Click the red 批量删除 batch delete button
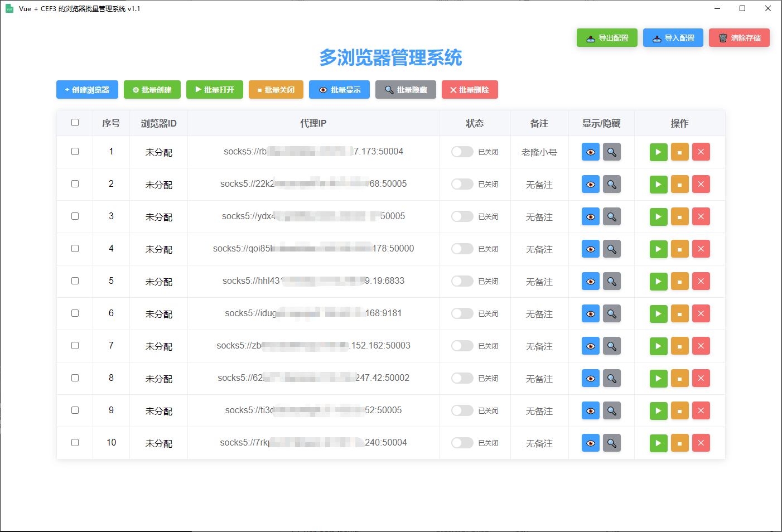782x532 pixels. coord(469,90)
